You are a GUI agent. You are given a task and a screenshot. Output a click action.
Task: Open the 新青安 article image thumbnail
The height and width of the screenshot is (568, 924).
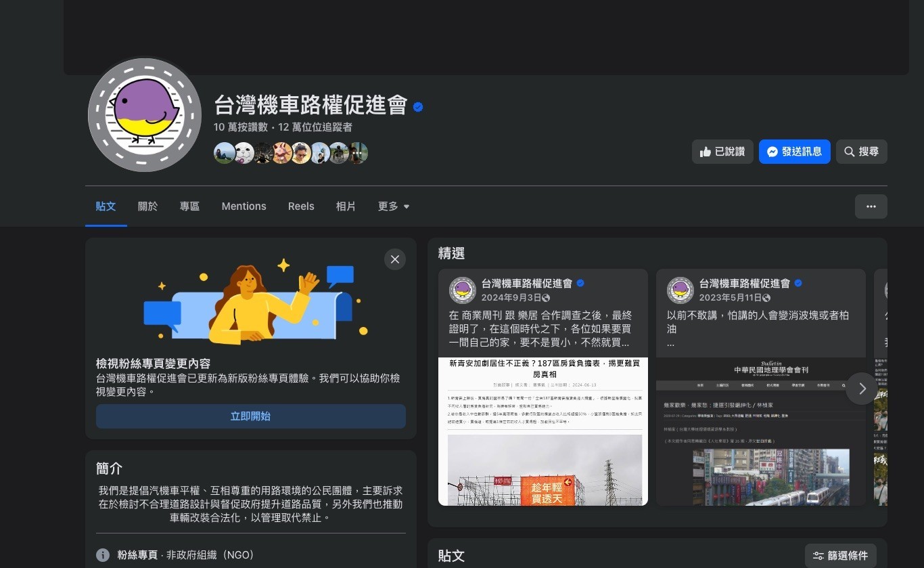point(543,431)
